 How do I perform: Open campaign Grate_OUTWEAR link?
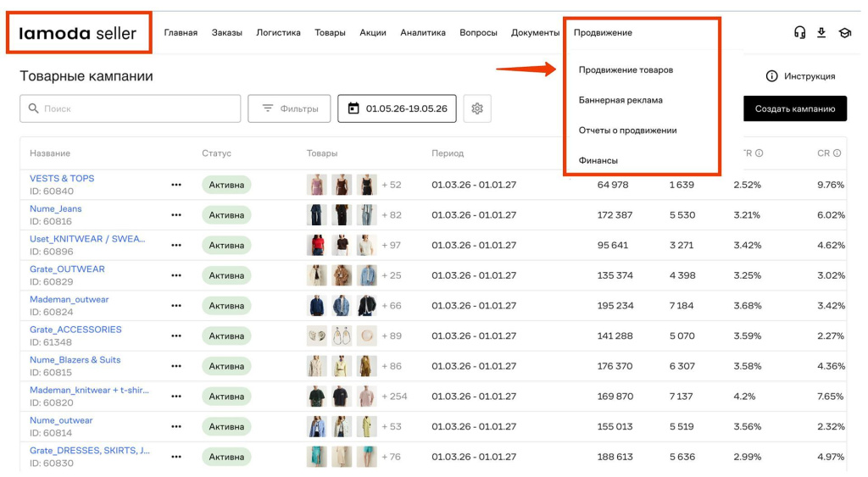67,269
